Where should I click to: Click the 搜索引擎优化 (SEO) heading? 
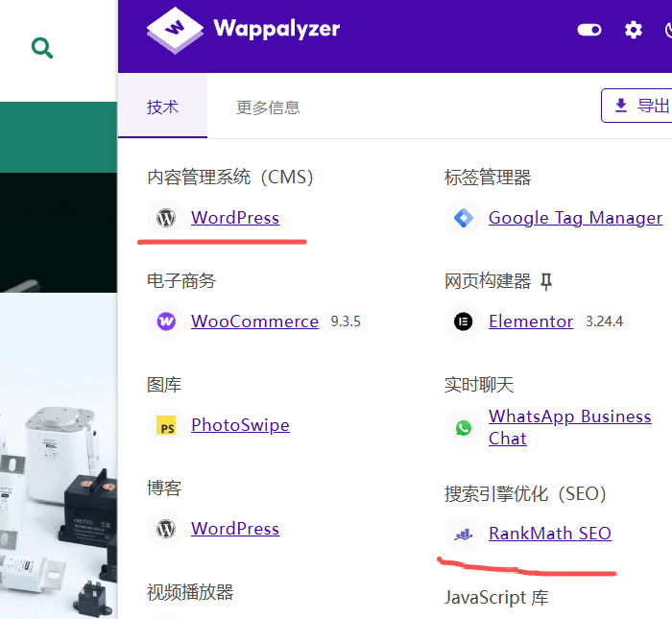point(525,494)
